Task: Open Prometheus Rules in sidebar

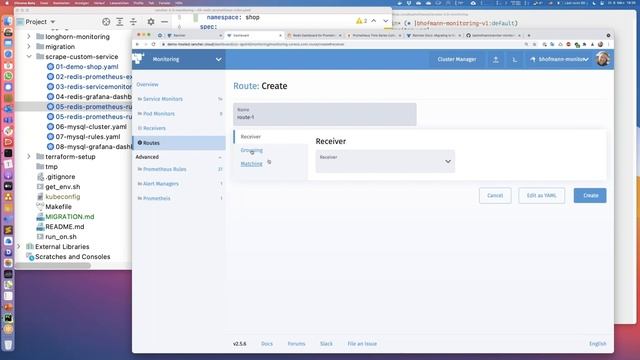Action: coord(179,169)
